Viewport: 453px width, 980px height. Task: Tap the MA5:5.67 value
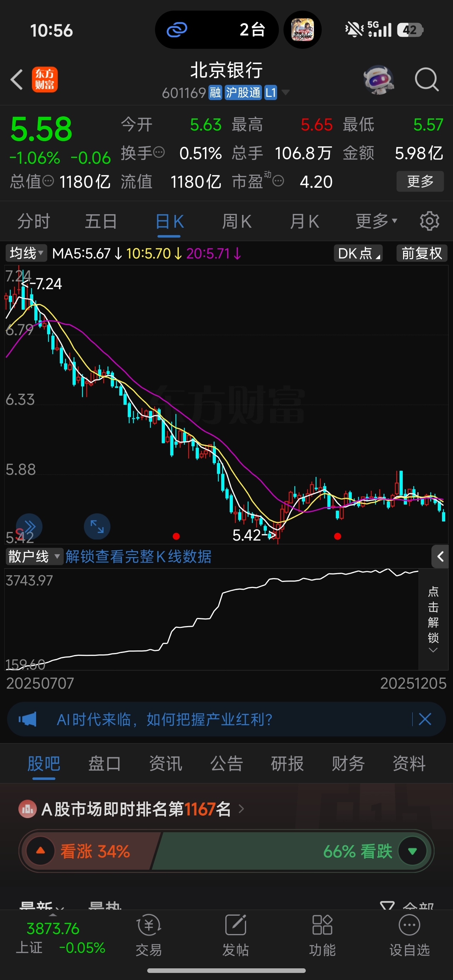click(81, 253)
